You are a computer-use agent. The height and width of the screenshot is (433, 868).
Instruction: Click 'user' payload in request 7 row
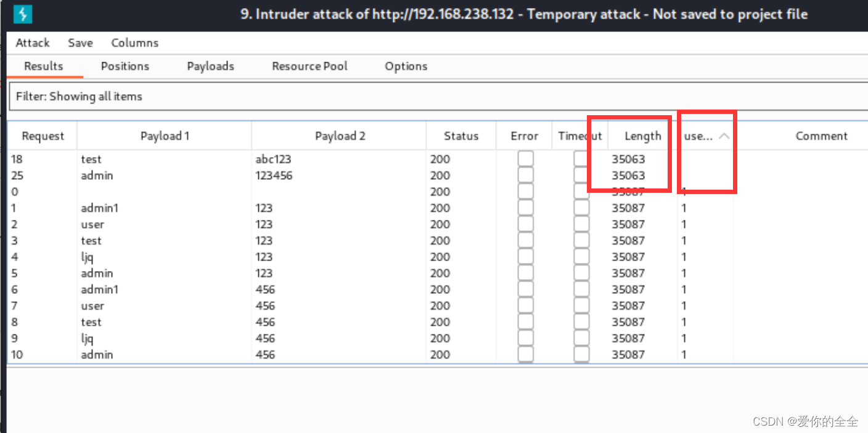click(x=92, y=306)
